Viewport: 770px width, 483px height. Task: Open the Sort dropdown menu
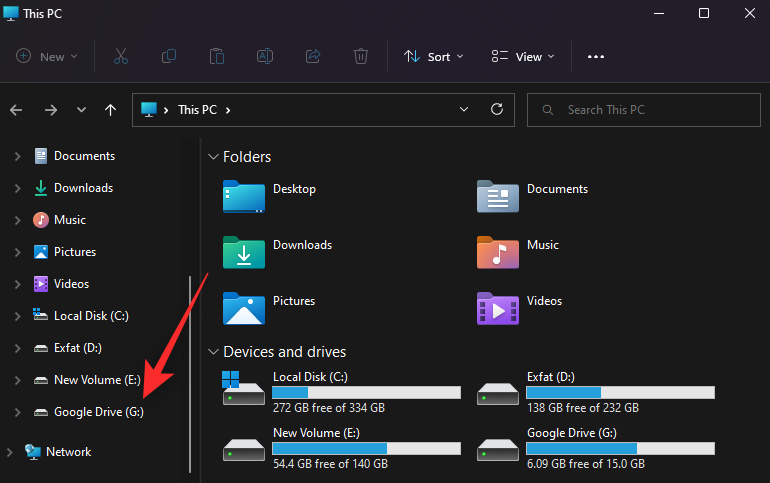coord(433,56)
